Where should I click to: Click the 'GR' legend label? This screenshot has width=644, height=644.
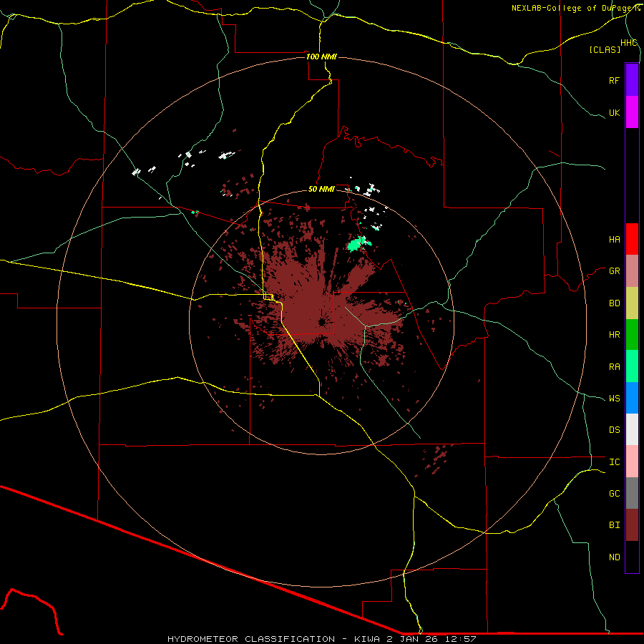614,271
